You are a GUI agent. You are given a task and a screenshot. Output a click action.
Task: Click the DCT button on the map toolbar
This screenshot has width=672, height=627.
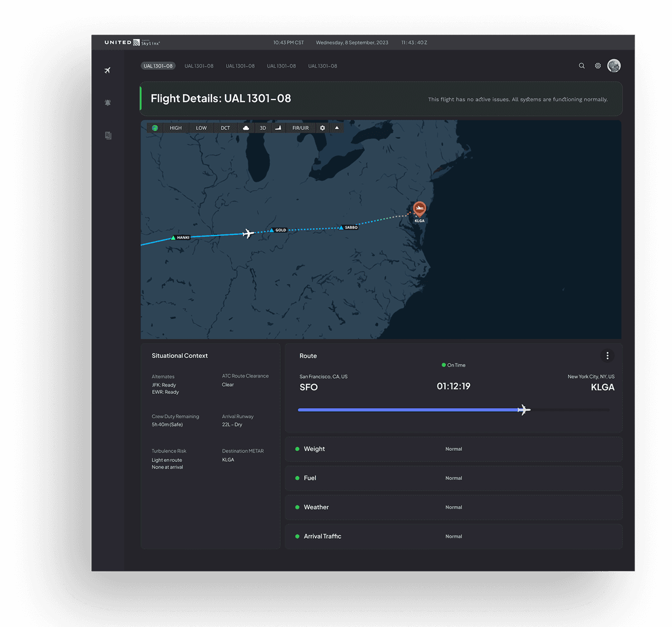coord(225,128)
